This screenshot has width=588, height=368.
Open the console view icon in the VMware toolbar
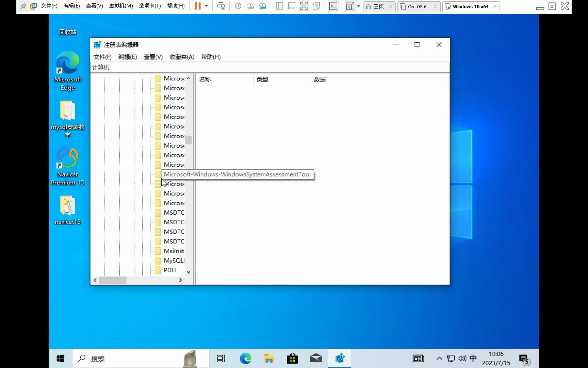pyautogui.click(x=333, y=6)
